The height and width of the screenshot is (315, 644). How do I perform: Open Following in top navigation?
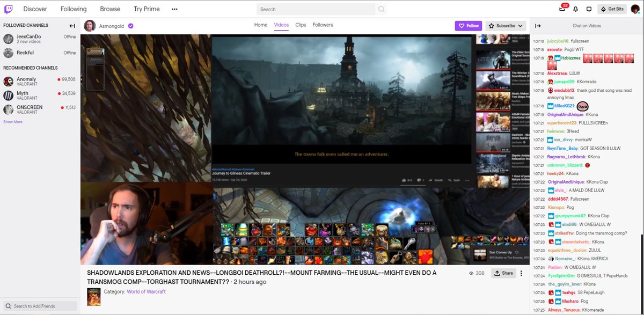74,9
